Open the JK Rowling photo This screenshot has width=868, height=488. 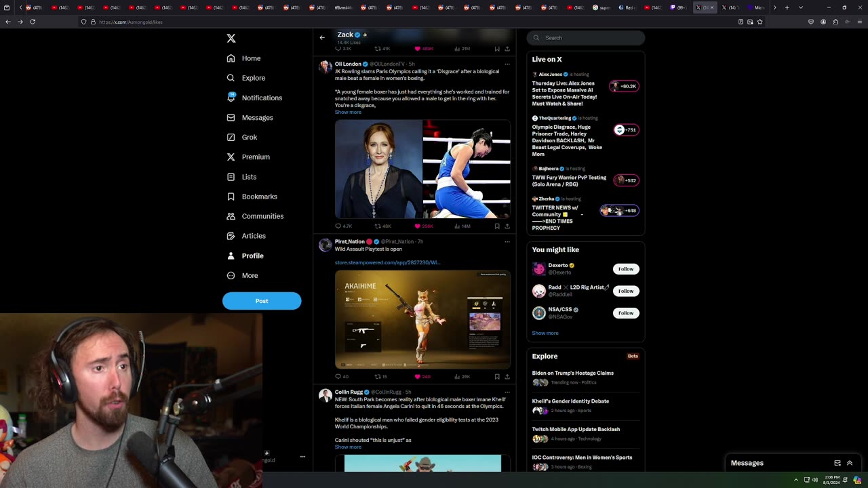378,169
